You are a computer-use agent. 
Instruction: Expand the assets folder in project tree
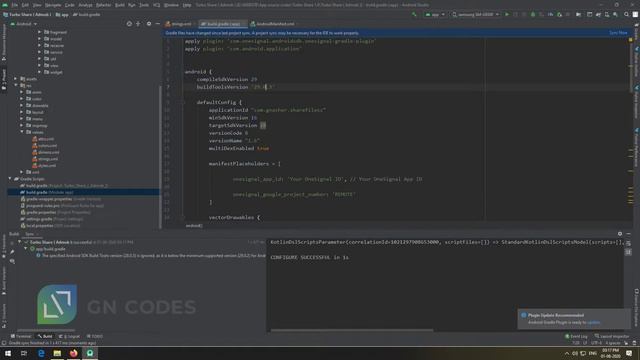point(16,79)
